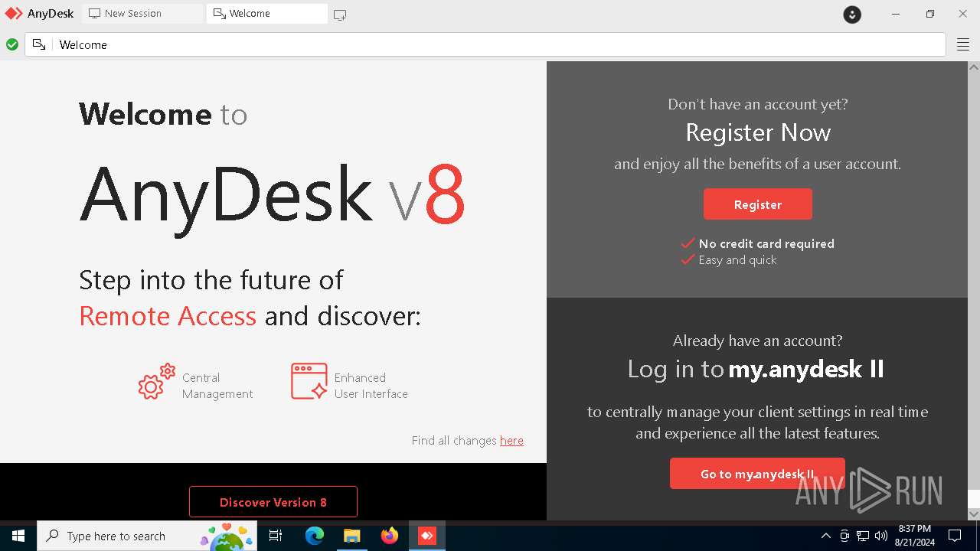
Task: Click Go to my.anydesk II button
Action: click(x=757, y=474)
